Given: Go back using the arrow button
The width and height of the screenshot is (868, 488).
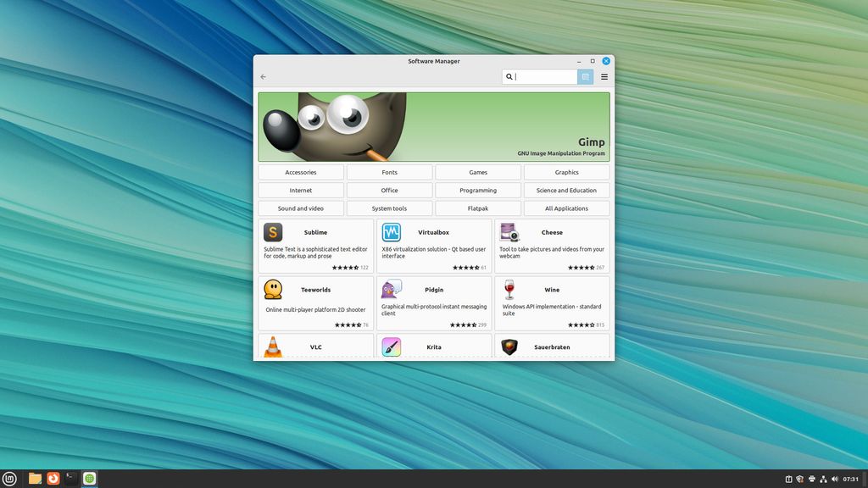Looking at the screenshot, I should (264, 76).
